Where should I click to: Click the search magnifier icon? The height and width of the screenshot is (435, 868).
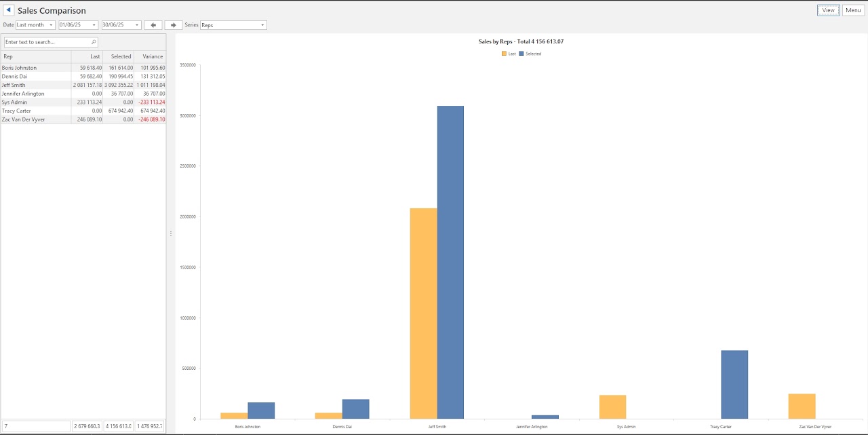click(94, 42)
